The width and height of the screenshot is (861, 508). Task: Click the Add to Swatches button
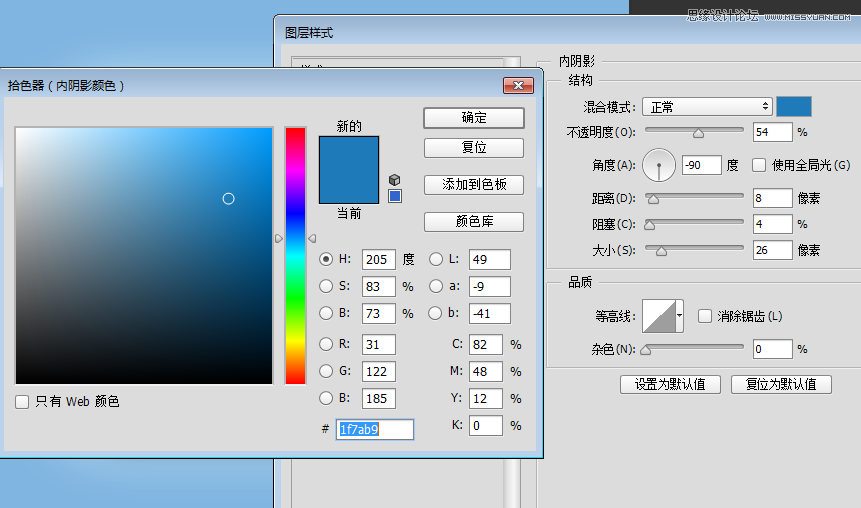474,184
